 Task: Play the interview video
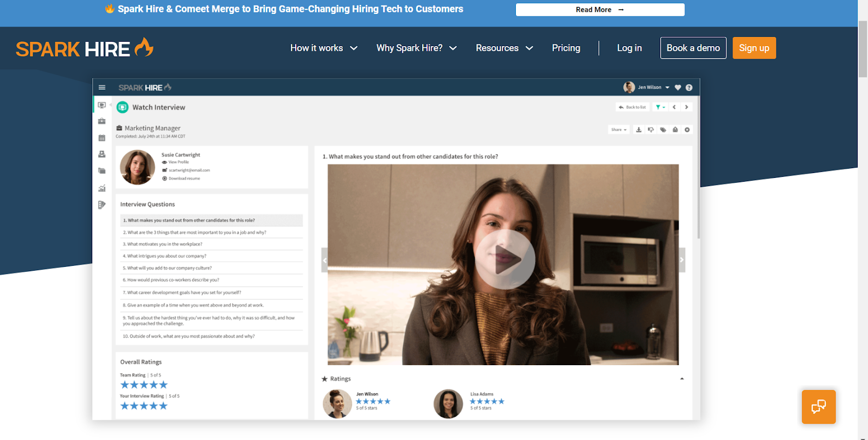click(505, 259)
